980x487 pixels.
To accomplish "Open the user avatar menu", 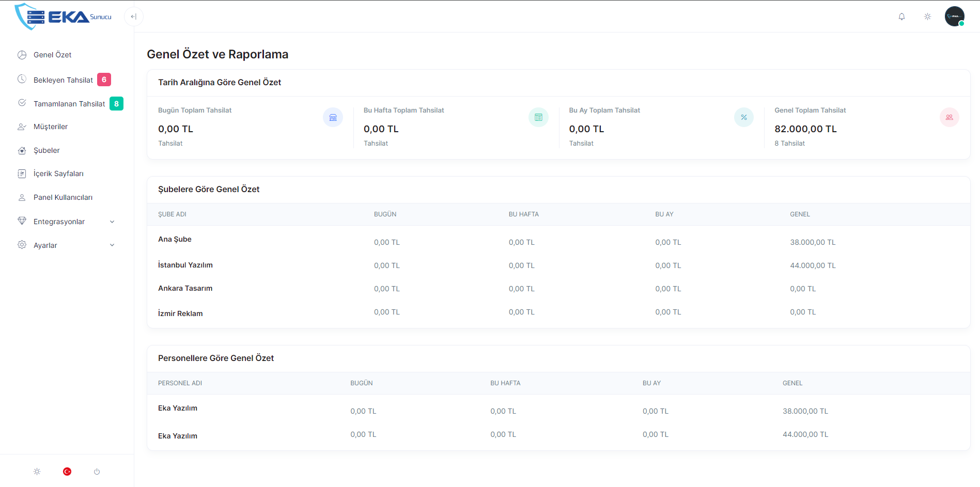I will tap(955, 17).
